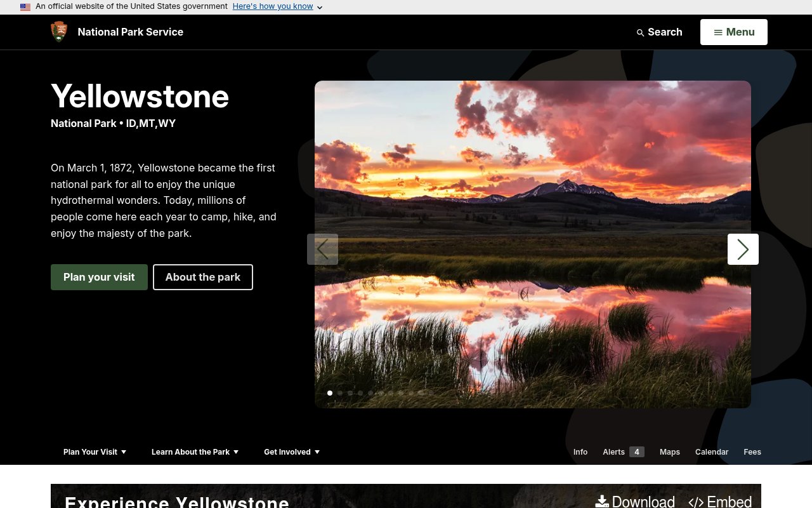This screenshot has width=812, height=508.
Task: Click the Plan your visit button
Action: (99, 277)
